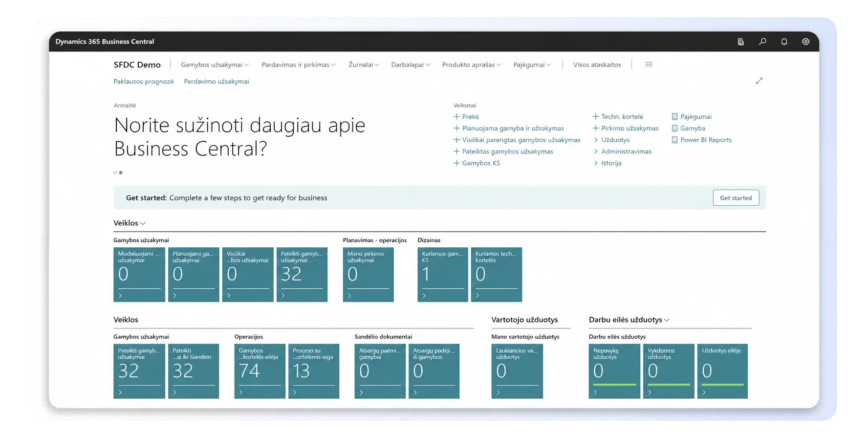868x433 pixels.
Task: Click the plus icon beside Techn. kortelė
Action: [595, 117]
